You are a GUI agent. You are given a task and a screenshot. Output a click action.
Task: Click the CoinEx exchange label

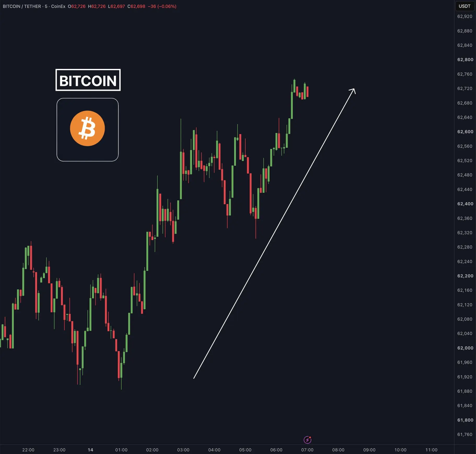[x=58, y=6]
